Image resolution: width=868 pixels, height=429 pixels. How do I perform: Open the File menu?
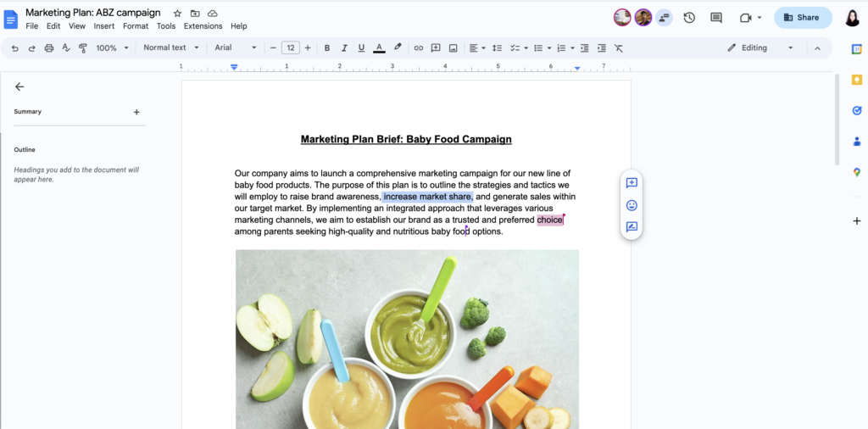[32, 26]
